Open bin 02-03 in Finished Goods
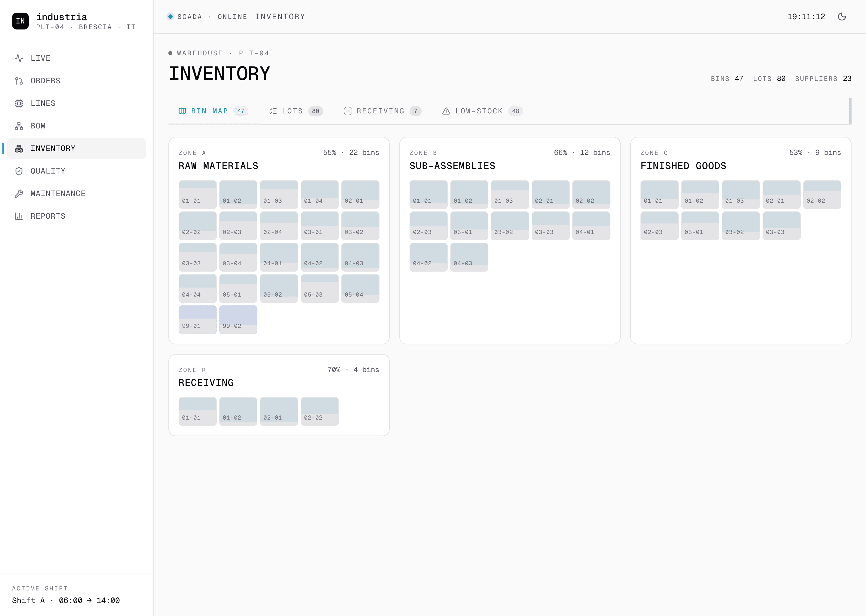Screen dimensions: 866x616 coord(659,226)
